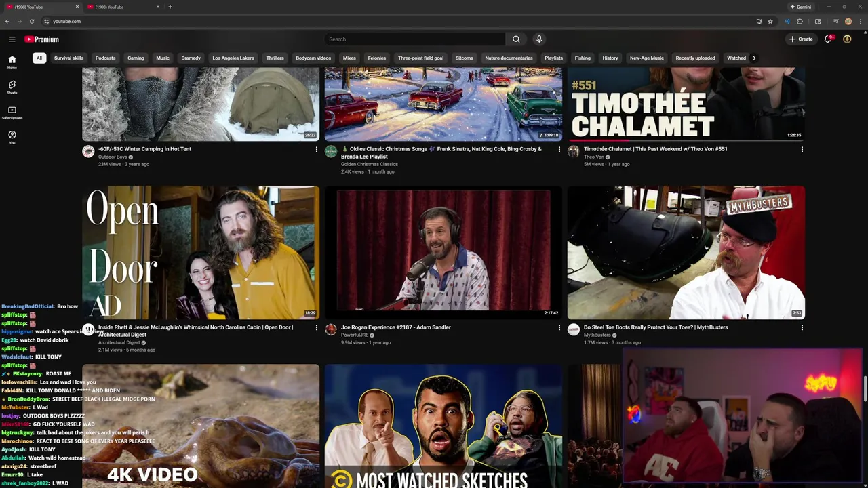Play the Timothée Chalamet thumbnail
868x488 pixels.
(x=686, y=104)
